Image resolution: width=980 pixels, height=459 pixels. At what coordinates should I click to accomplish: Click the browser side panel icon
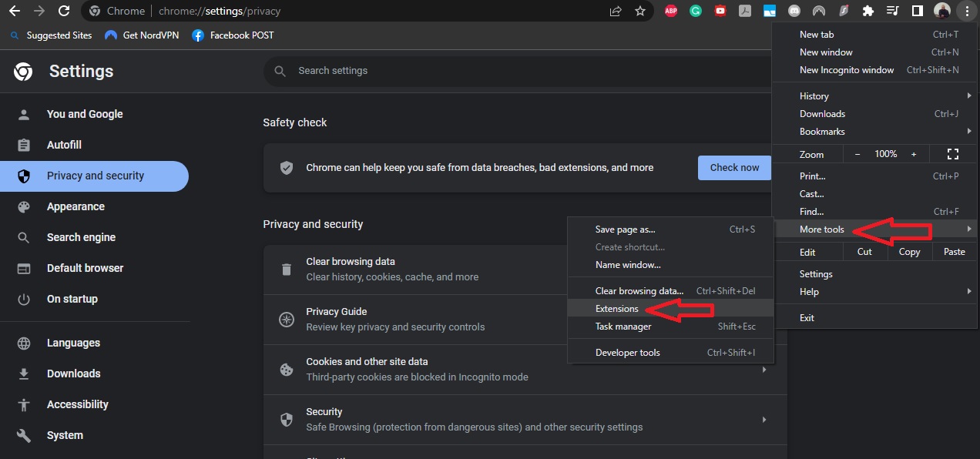[x=917, y=11]
